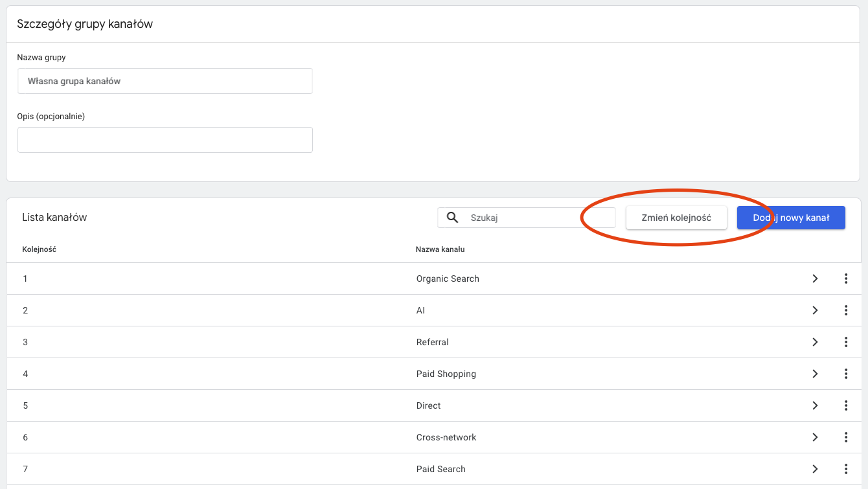Click the Dodaj nowy kanał button
The width and height of the screenshot is (868, 489).
pos(791,218)
